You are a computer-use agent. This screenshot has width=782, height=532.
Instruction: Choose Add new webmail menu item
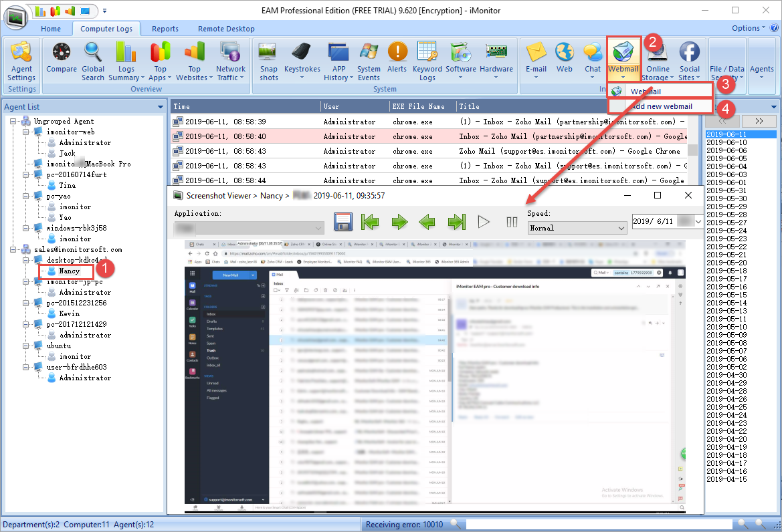pos(661,106)
